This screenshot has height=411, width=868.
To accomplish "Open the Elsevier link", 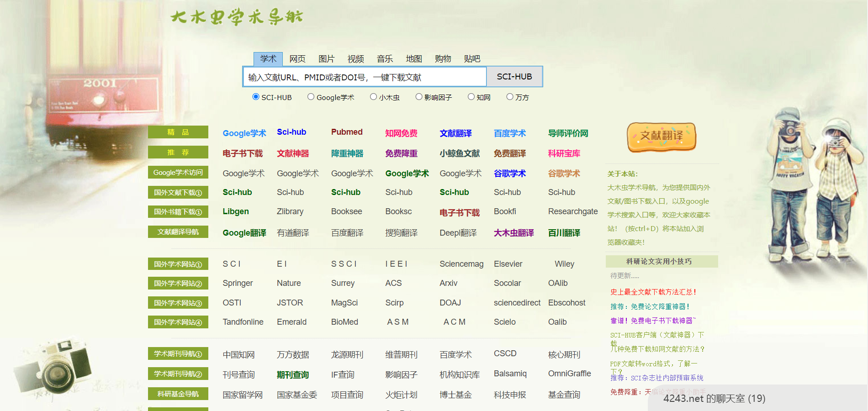I will [x=508, y=264].
